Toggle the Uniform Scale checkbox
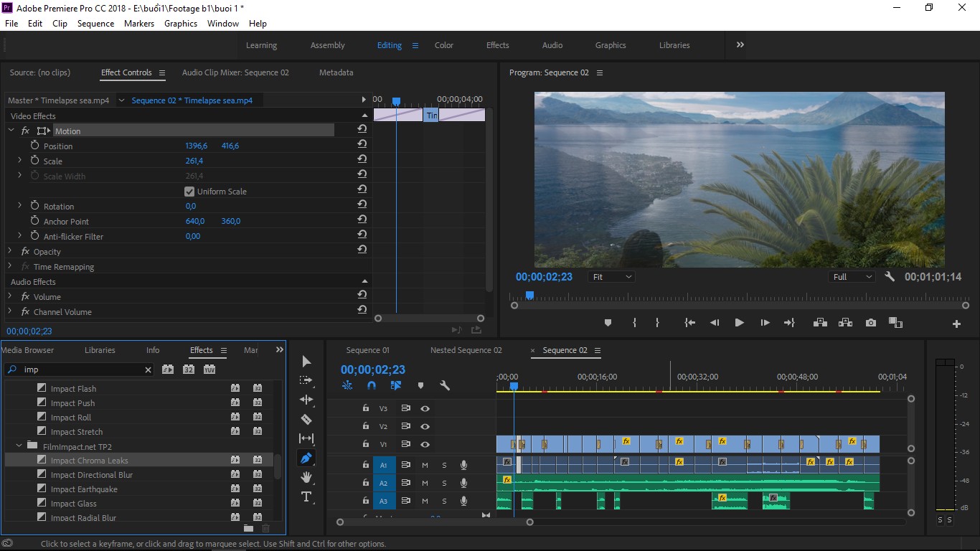Screen dimensions: 980x551 (189, 192)
